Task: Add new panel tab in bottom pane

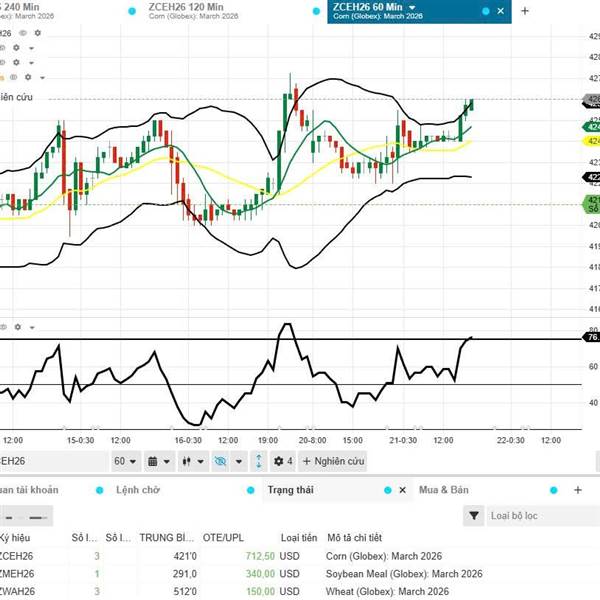Action: click(x=577, y=490)
